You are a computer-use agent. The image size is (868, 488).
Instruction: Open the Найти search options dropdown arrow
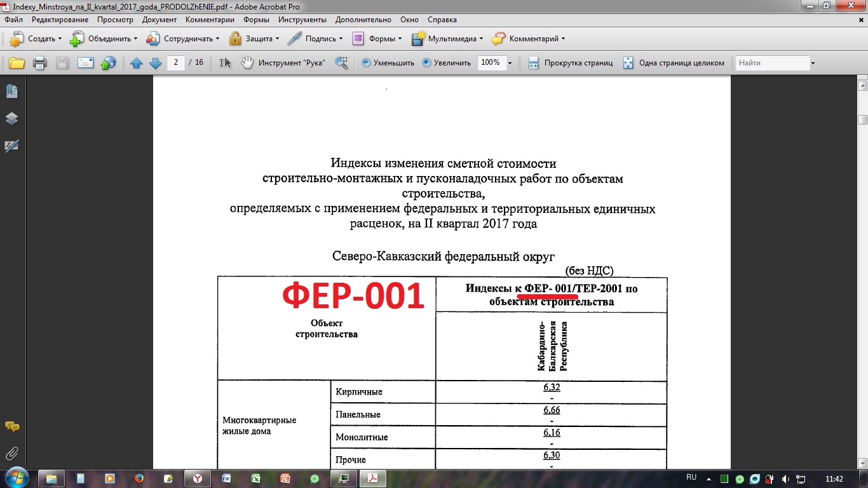click(x=813, y=63)
